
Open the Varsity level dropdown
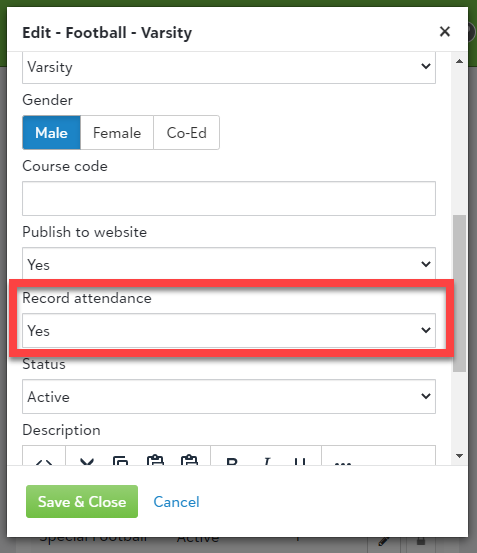(x=229, y=67)
